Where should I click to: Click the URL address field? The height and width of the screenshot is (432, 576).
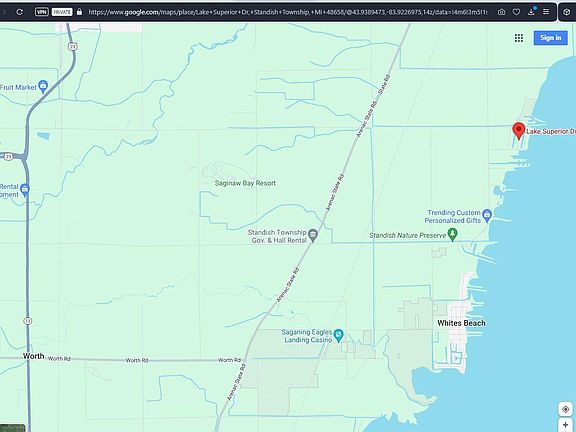point(288,12)
